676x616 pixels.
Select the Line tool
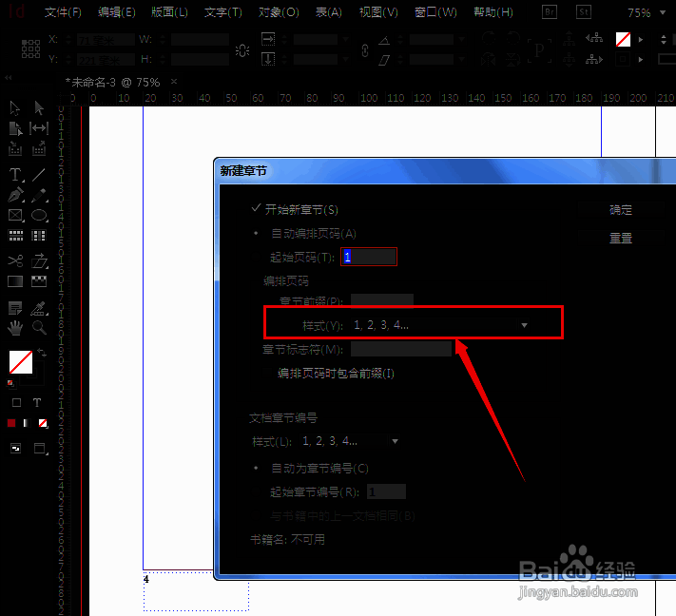pyautogui.click(x=39, y=175)
